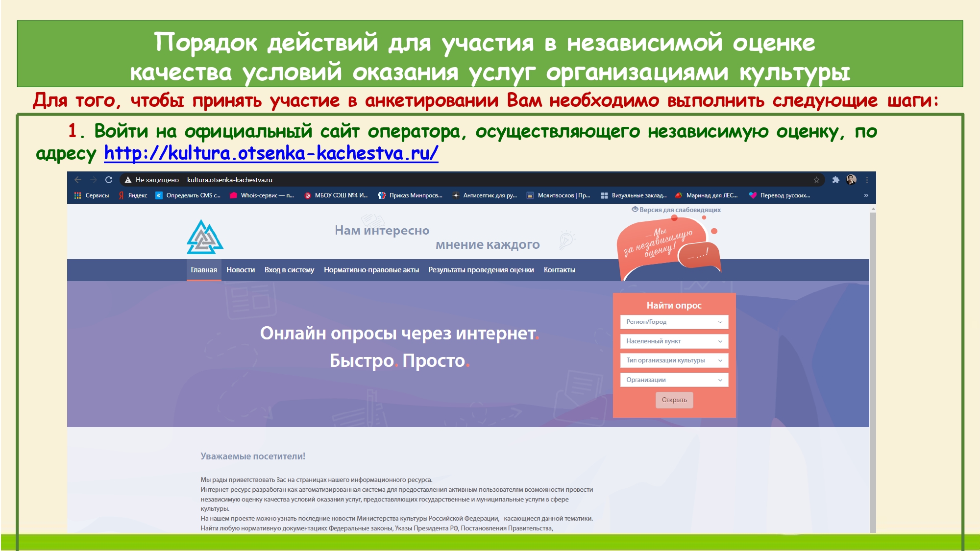Expand the Тип организации культуры dropdown
980x551 pixels.
coord(674,360)
